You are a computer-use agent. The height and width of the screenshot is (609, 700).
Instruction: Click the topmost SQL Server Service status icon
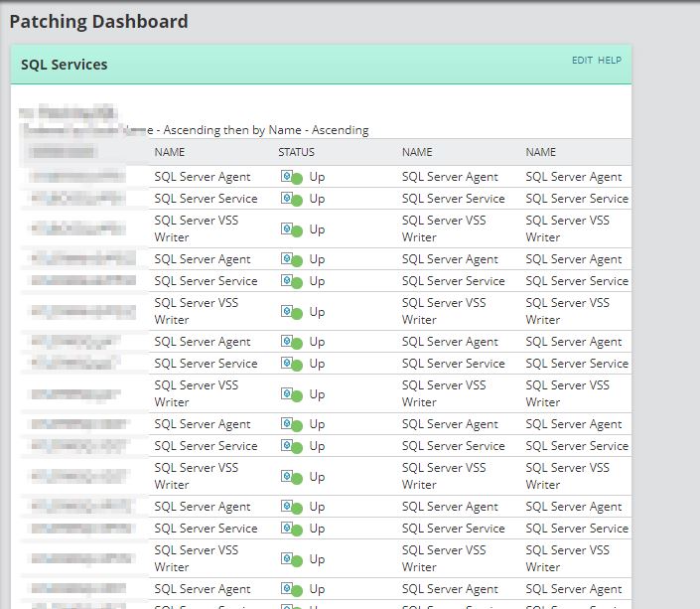(292, 199)
